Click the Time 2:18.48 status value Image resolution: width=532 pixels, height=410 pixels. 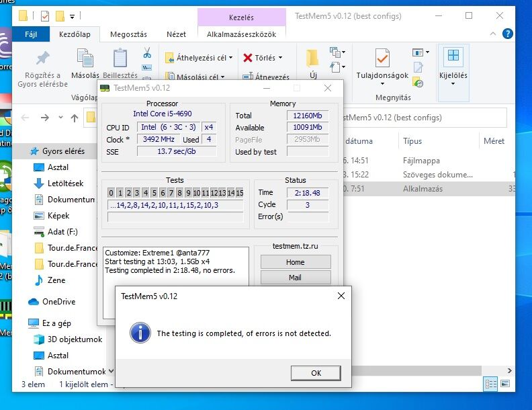(x=308, y=193)
